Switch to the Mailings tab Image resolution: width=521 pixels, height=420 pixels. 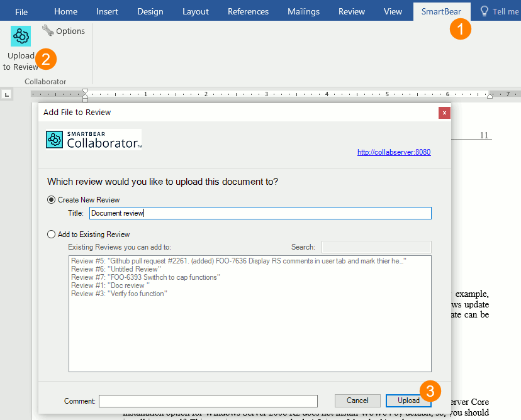pos(303,11)
